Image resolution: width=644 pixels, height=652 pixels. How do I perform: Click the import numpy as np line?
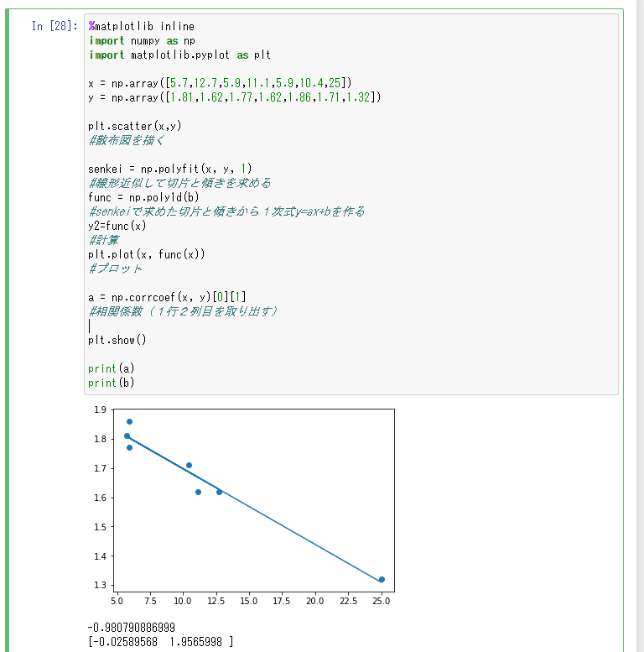(x=142, y=41)
